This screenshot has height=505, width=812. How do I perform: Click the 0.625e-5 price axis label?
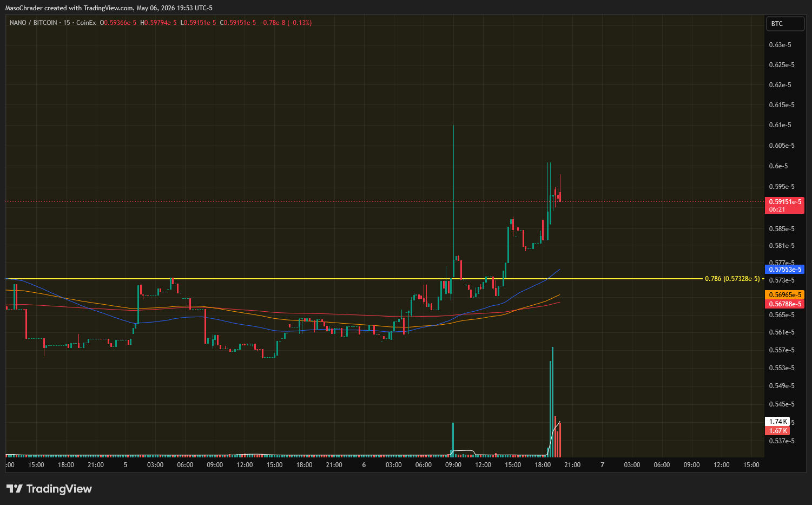click(x=782, y=65)
